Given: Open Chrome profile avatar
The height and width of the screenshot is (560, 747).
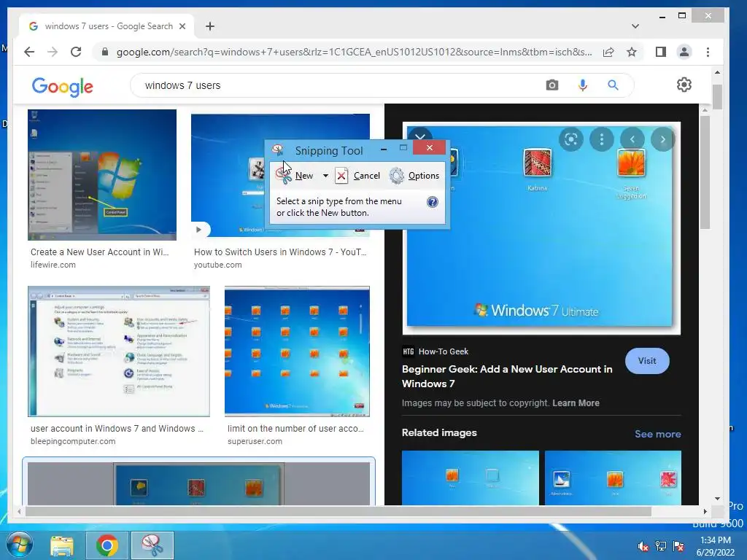Looking at the screenshot, I should point(684,52).
